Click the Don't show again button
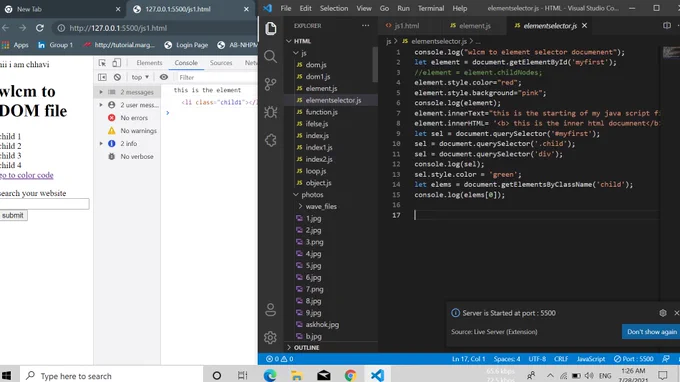Viewport: 680px width, 382px height. click(x=651, y=332)
